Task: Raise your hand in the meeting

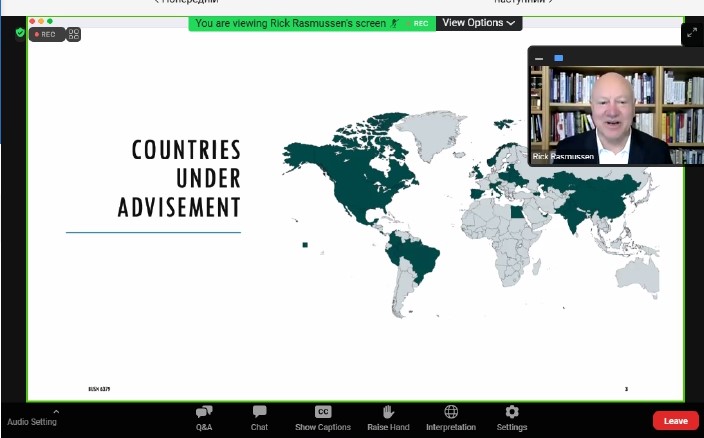Action: [388, 417]
